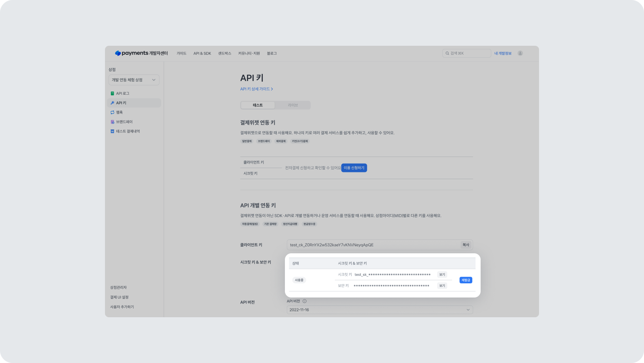Click the 이용 신청하기 button

pos(354,168)
